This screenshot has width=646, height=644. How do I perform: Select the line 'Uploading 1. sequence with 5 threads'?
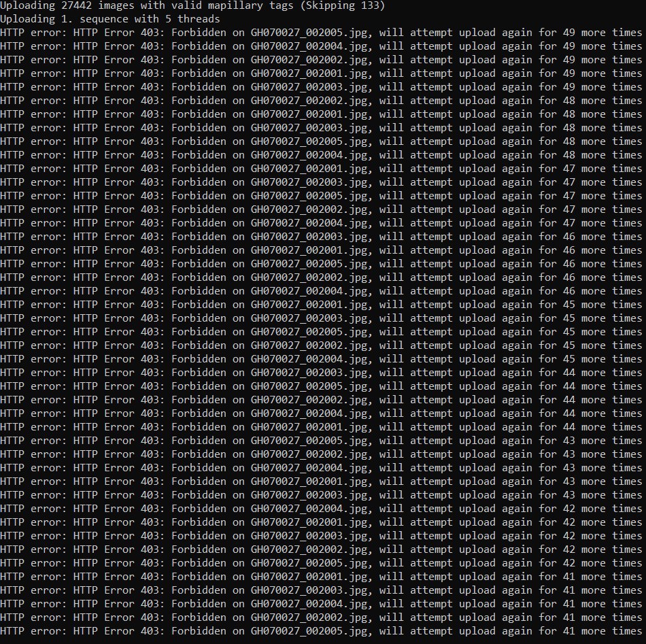click(110, 19)
